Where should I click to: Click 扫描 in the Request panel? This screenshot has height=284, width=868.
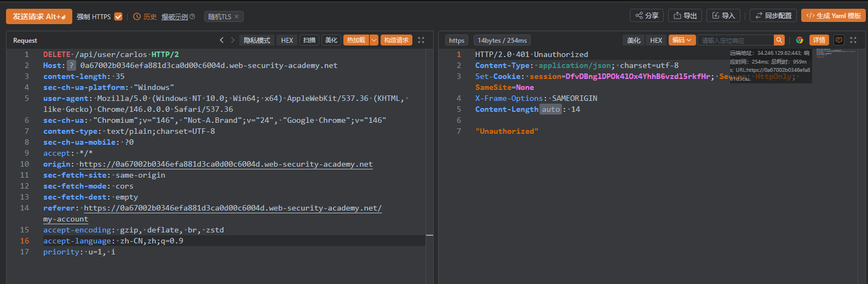coord(309,40)
